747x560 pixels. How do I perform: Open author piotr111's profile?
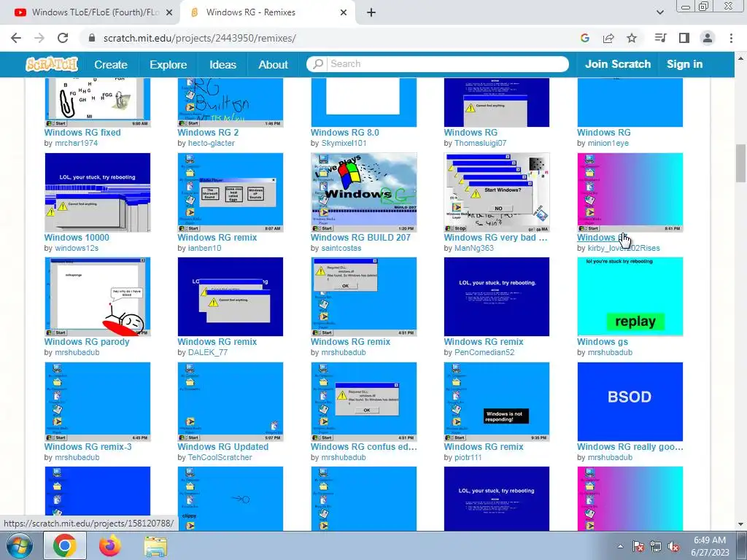point(468,457)
